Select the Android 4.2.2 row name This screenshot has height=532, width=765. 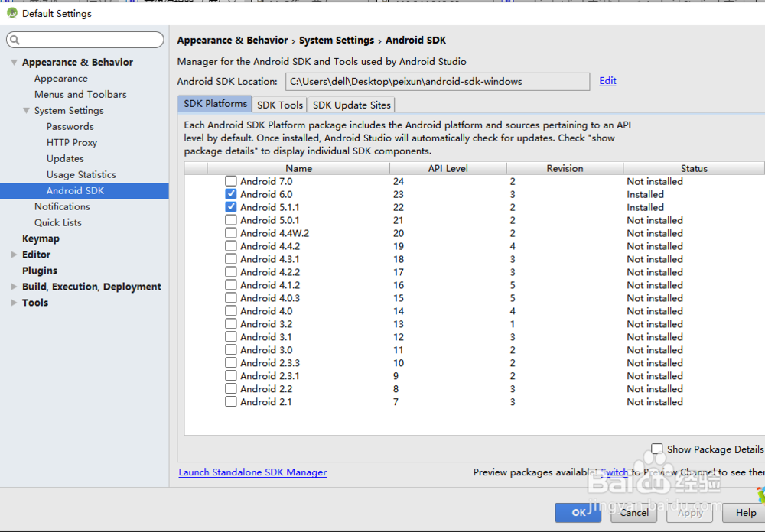tap(270, 272)
